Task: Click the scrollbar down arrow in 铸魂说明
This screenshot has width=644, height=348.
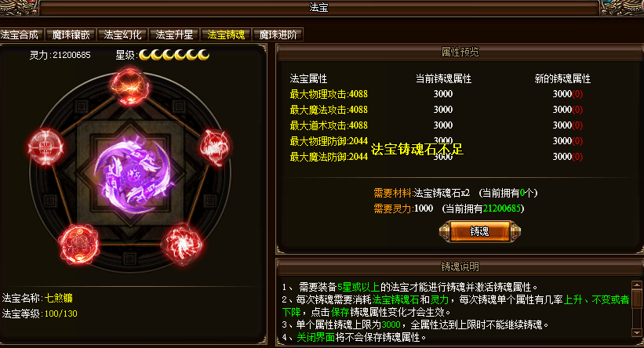Action: 637,333
